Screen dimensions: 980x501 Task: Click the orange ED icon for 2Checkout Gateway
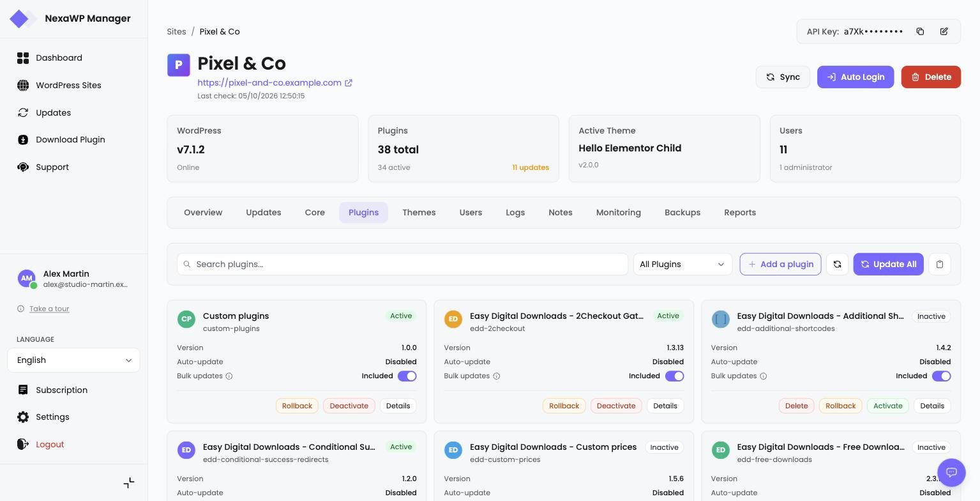tap(453, 319)
